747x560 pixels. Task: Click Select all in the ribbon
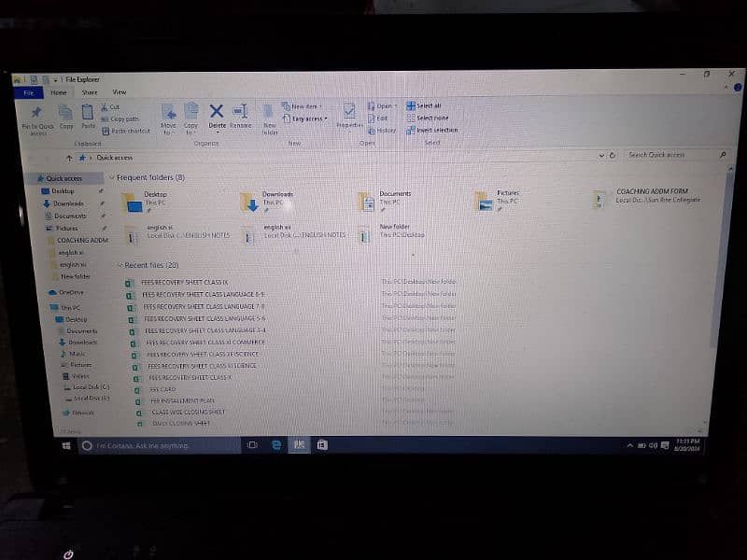click(428, 105)
